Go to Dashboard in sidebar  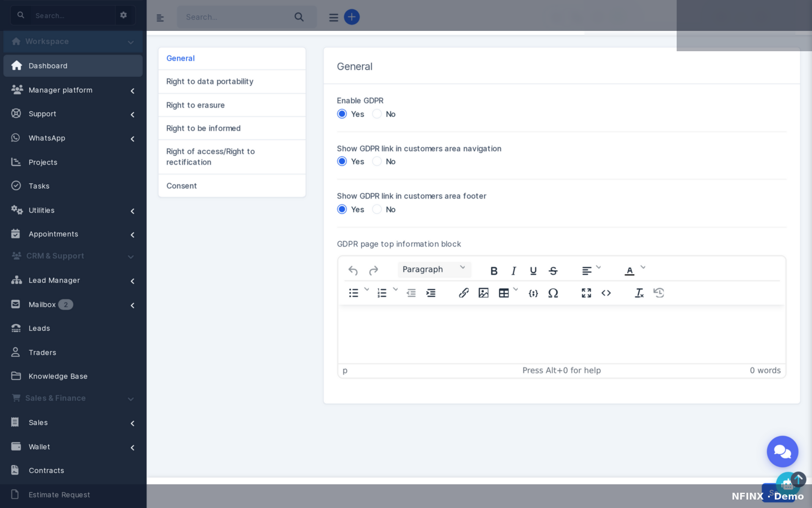point(73,66)
